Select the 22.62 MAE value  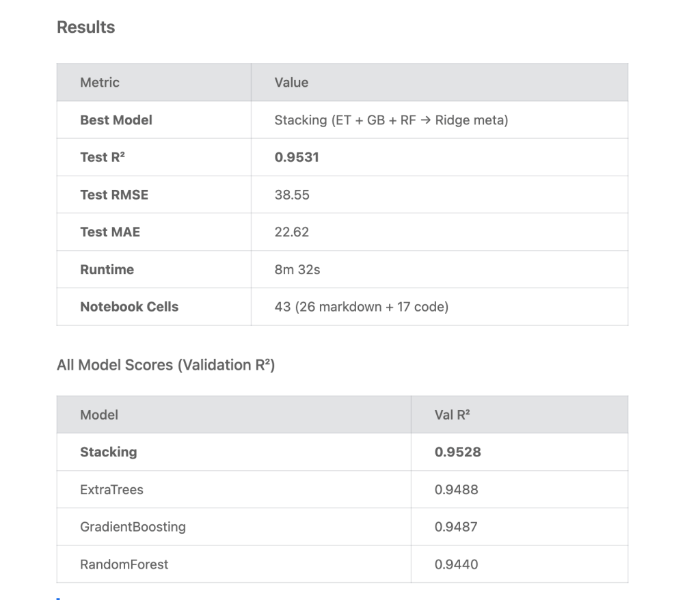click(292, 232)
